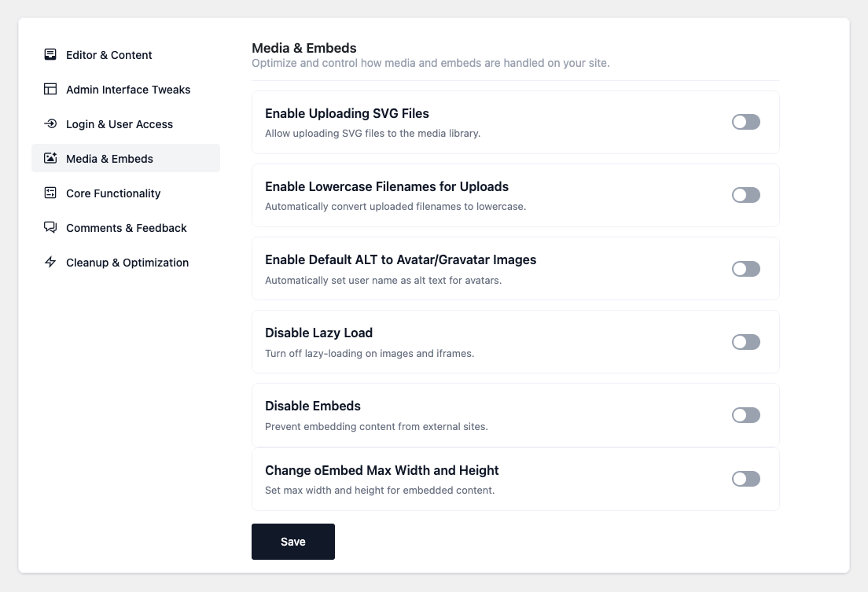868x592 pixels.
Task: Enable Uploading SVG Files toggle
Action: pyautogui.click(x=745, y=122)
